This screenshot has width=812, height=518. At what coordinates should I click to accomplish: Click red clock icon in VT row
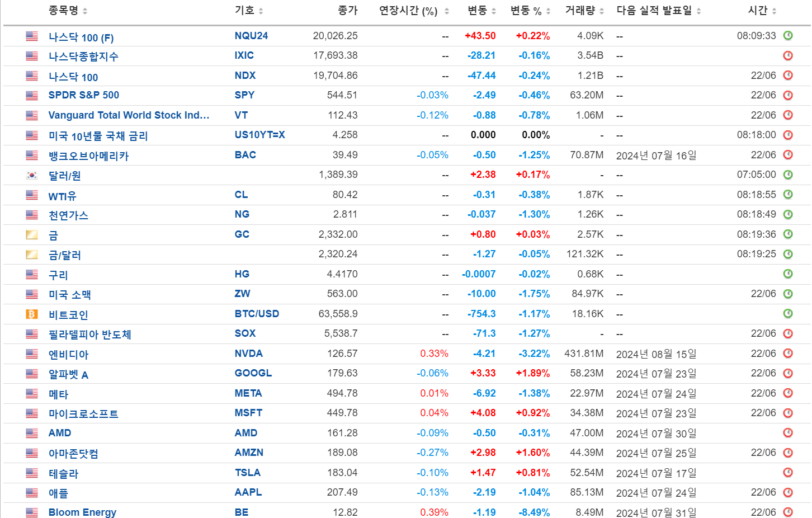click(788, 115)
